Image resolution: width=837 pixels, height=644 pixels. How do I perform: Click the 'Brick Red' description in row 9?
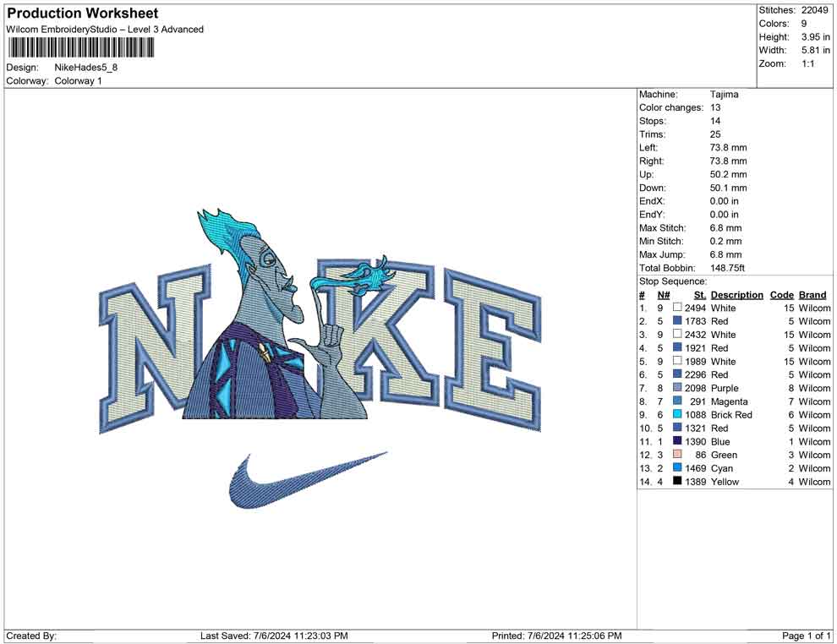[x=731, y=415]
